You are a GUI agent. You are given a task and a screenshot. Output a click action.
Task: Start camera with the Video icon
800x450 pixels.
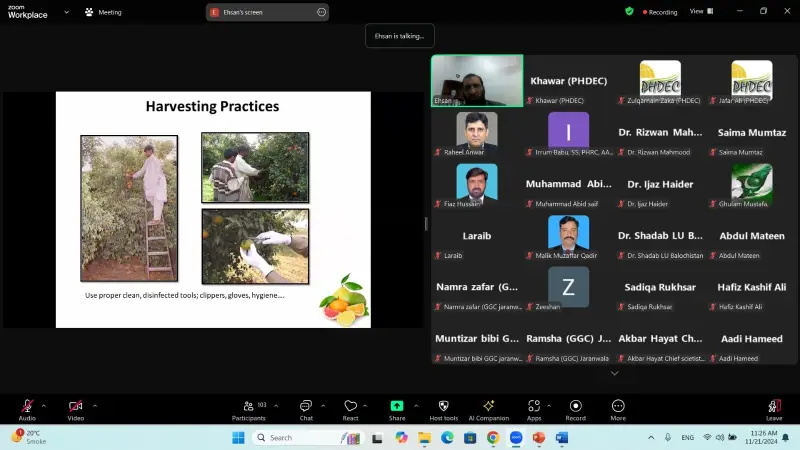coord(75,407)
